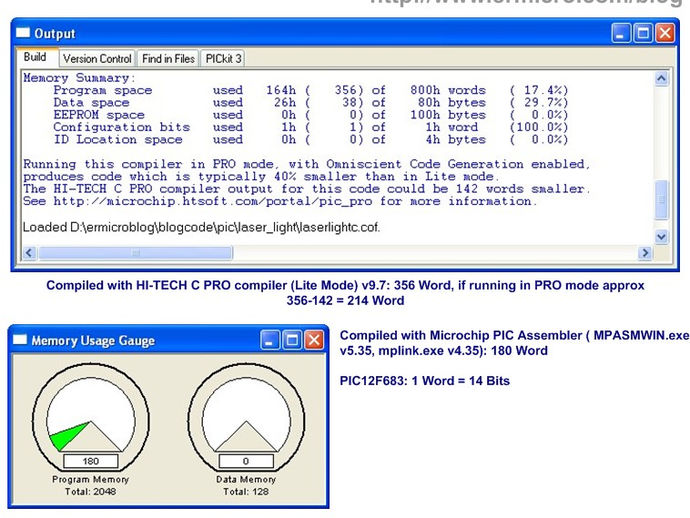Click the horizontal scrollbar thumb in Output
The height and width of the screenshot is (518, 690).
[x=136, y=253]
